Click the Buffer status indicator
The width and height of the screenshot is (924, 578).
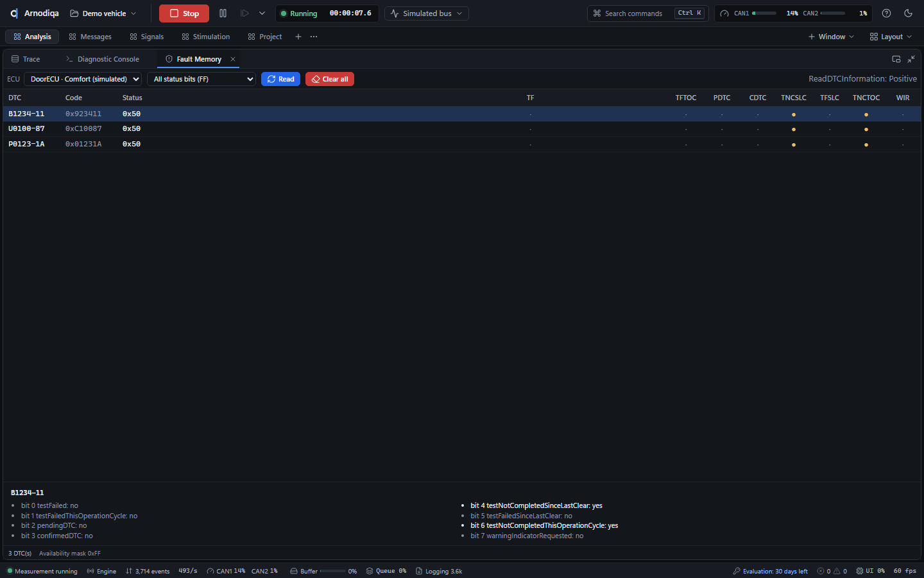pyautogui.click(x=323, y=571)
